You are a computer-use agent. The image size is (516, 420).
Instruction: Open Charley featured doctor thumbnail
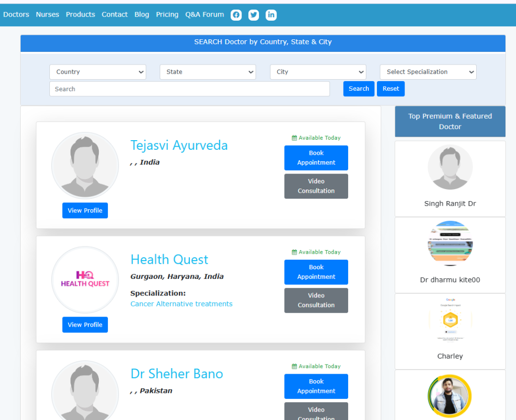[x=450, y=320]
